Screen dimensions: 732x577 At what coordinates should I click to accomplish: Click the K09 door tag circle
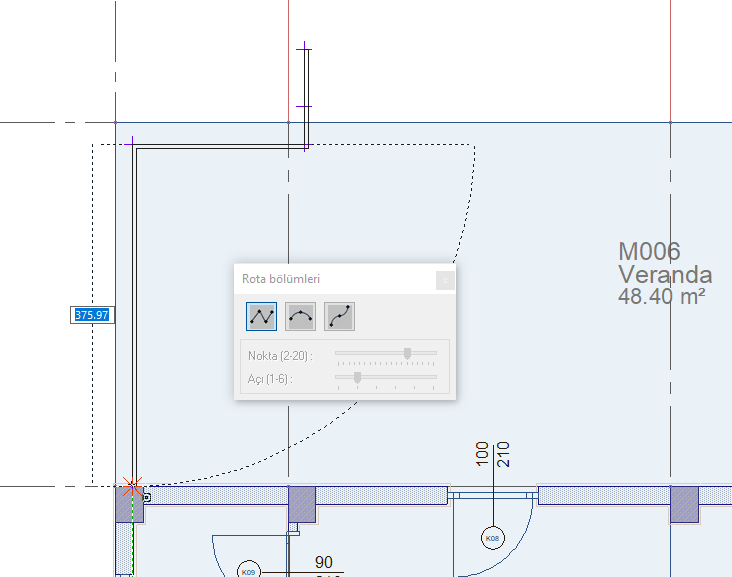(249, 571)
